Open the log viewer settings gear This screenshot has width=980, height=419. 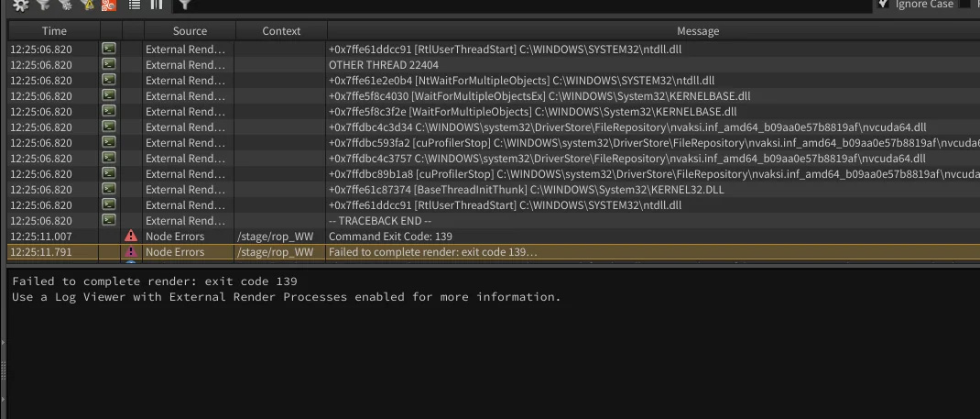coord(20,5)
